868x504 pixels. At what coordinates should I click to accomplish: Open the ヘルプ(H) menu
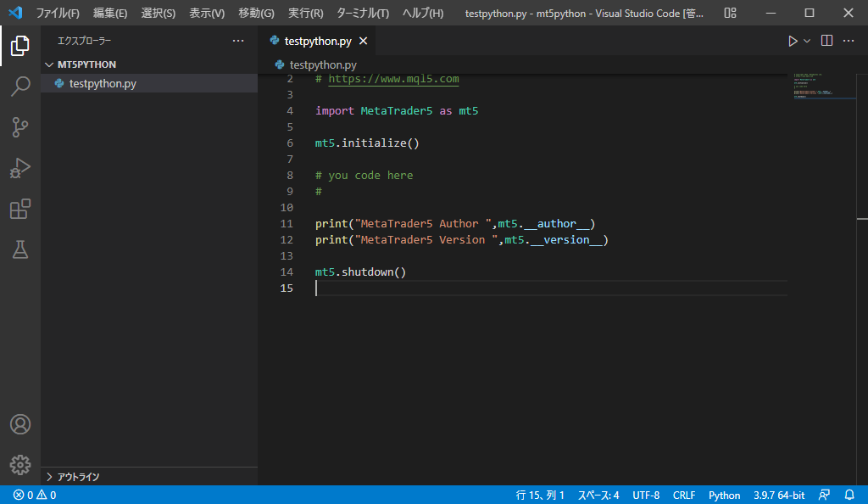tap(423, 13)
